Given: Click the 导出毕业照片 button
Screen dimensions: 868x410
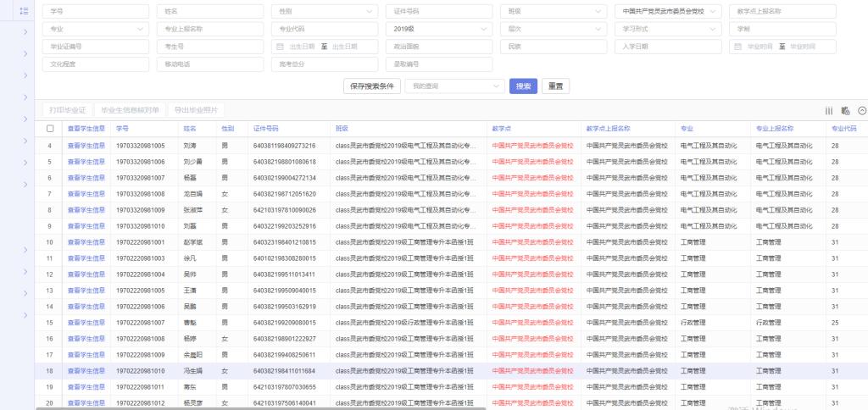Looking at the screenshot, I should click(197, 110).
